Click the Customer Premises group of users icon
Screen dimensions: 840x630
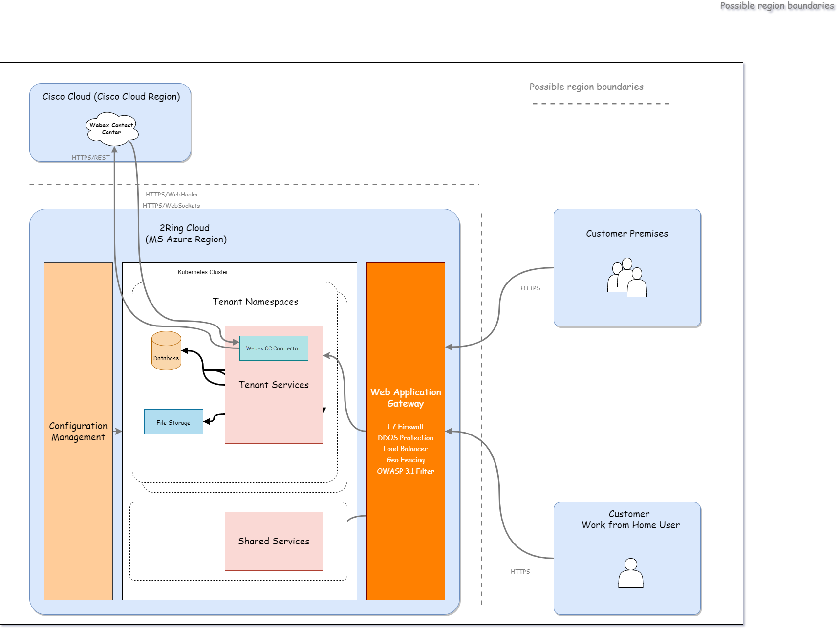tap(627, 277)
